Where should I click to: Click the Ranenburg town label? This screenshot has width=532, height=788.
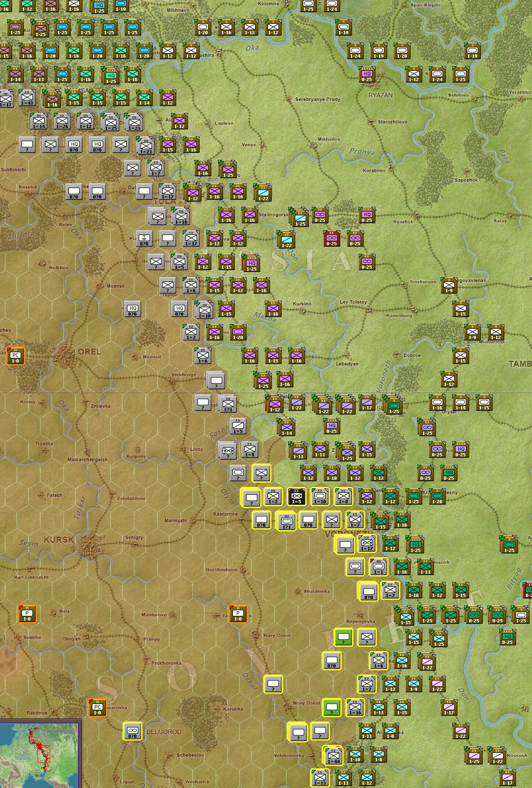399,315
